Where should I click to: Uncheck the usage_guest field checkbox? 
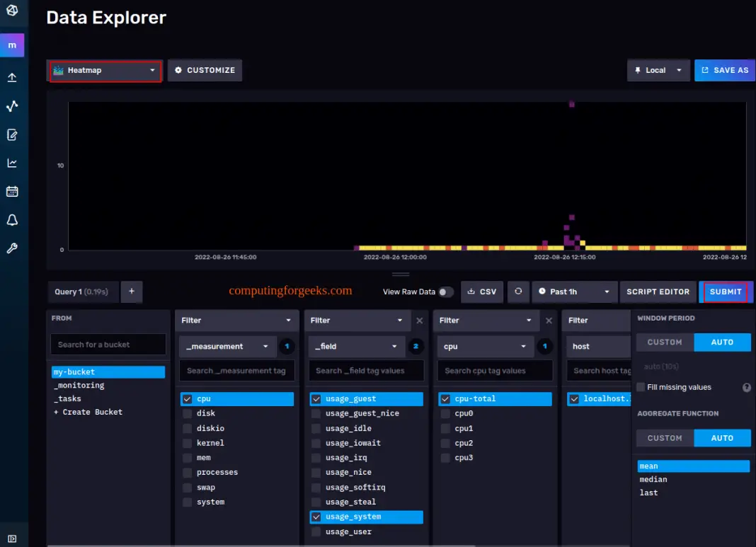pyautogui.click(x=316, y=398)
